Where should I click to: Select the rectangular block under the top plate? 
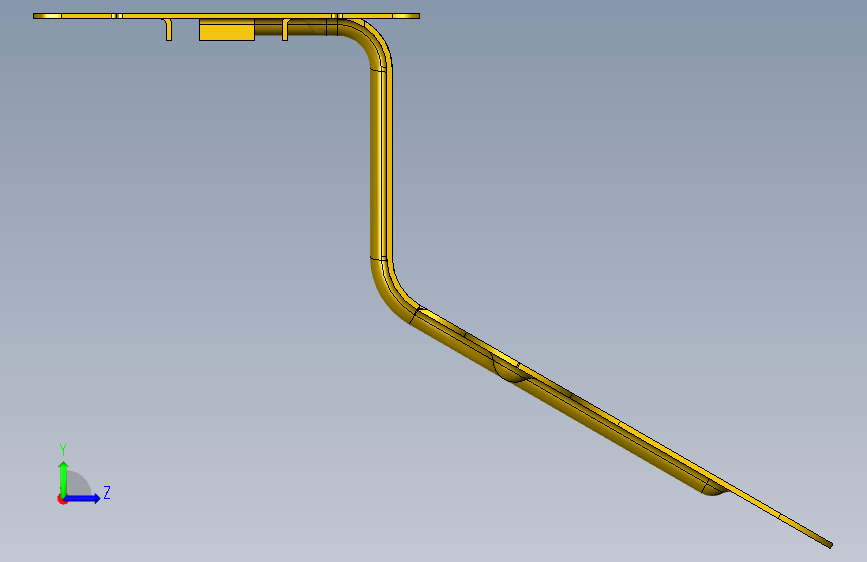point(227,30)
